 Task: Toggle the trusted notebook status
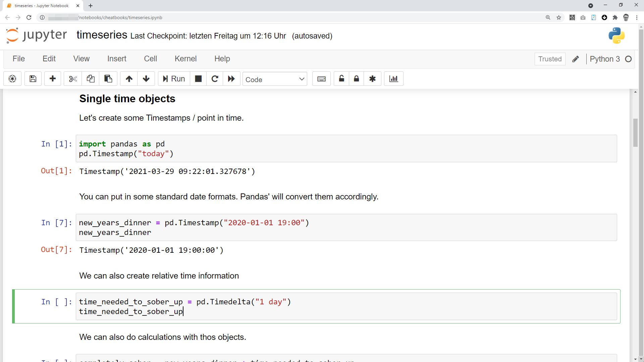tap(550, 59)
